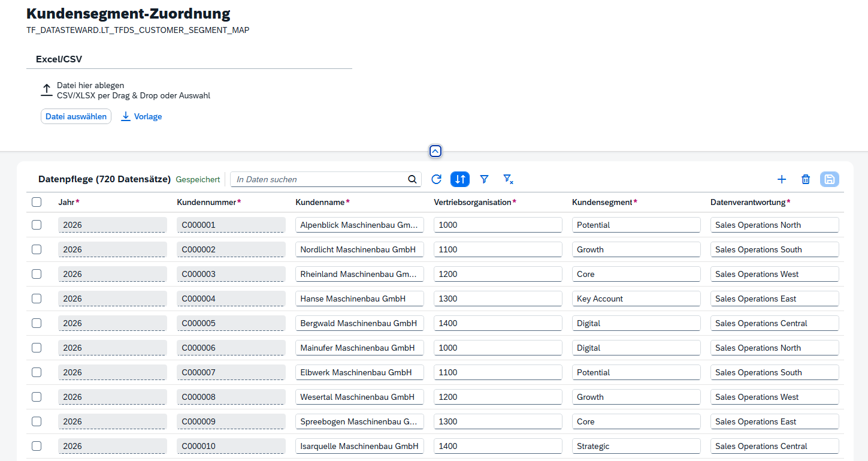The height and width of the screenshot is (461, 868).
Task: Check the row for C000003
Action: (37, 274)
